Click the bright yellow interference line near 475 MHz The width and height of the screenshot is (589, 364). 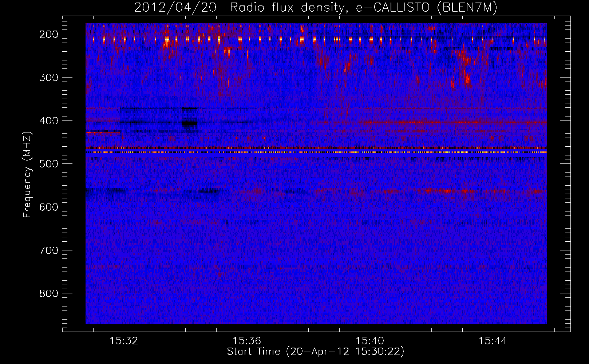click(316, 153)
